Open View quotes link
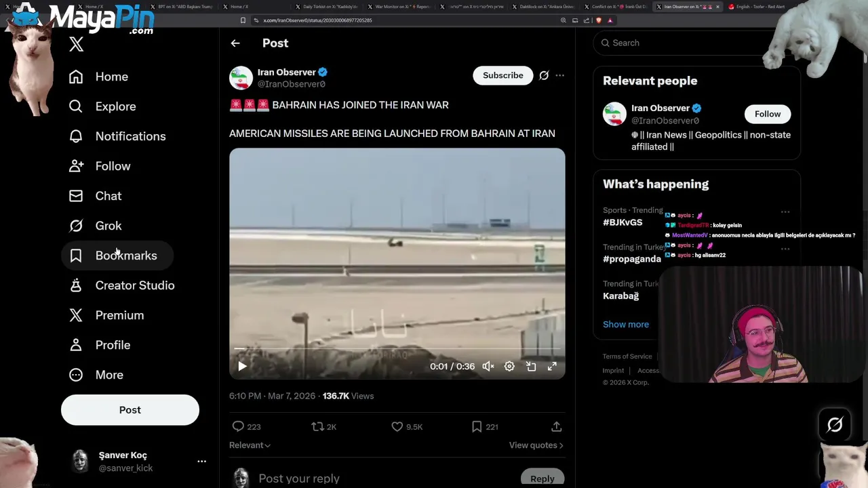This screenshot has height=488, width=868. [536, 445]
